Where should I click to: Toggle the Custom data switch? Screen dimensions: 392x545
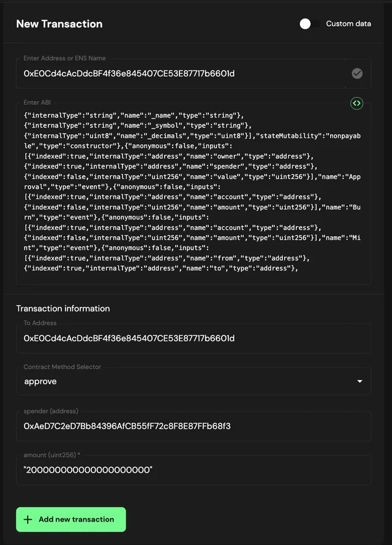[308, 24]
